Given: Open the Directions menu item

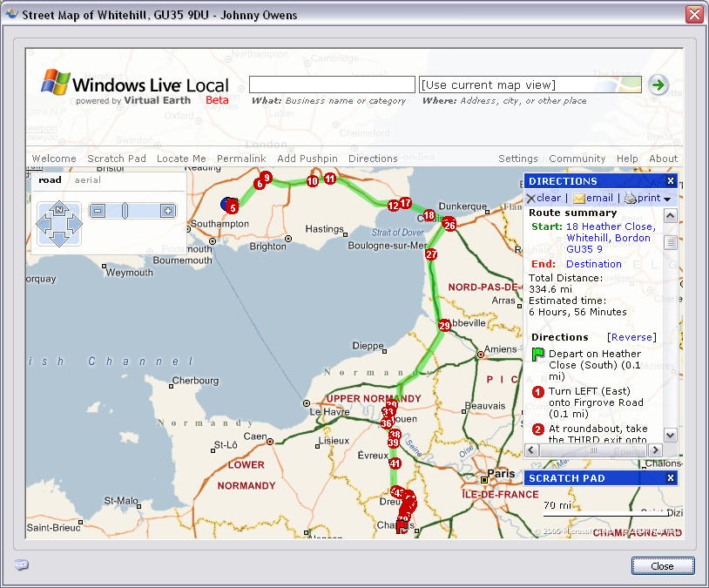Looking at the screenshot, I should pos(373,159).
